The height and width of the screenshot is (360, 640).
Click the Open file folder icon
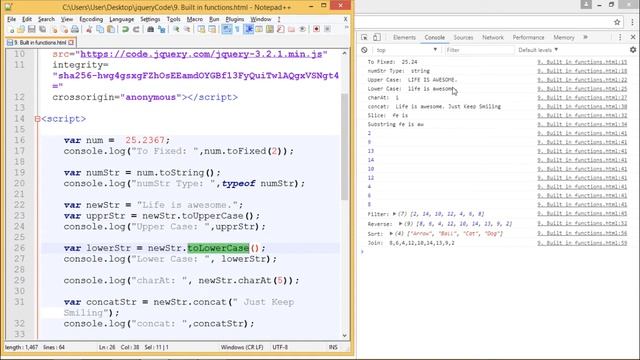[x=21, y=29]
